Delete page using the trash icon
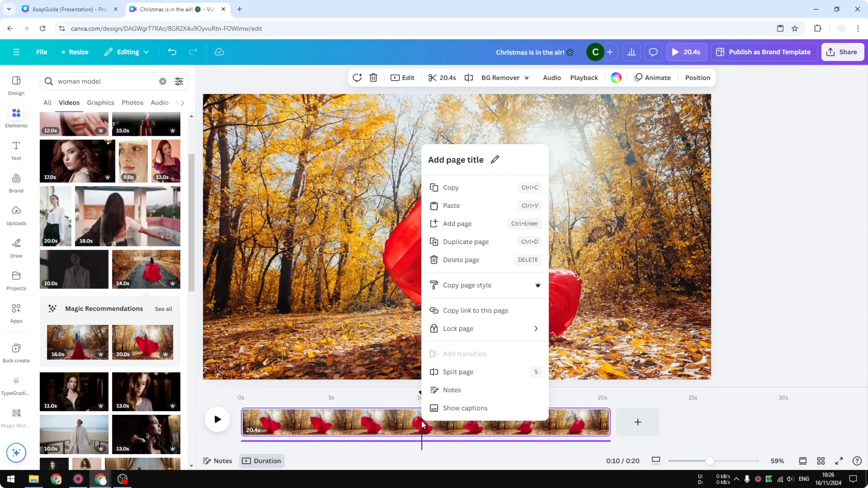 373,78
